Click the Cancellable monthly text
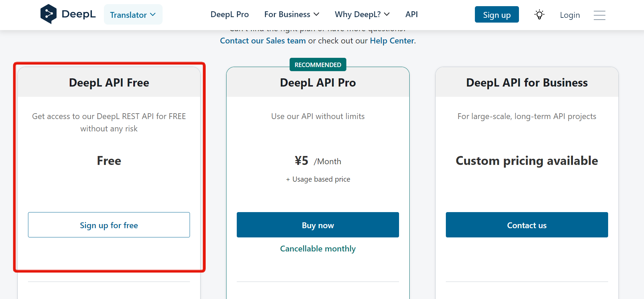 (x=318, y=249)
